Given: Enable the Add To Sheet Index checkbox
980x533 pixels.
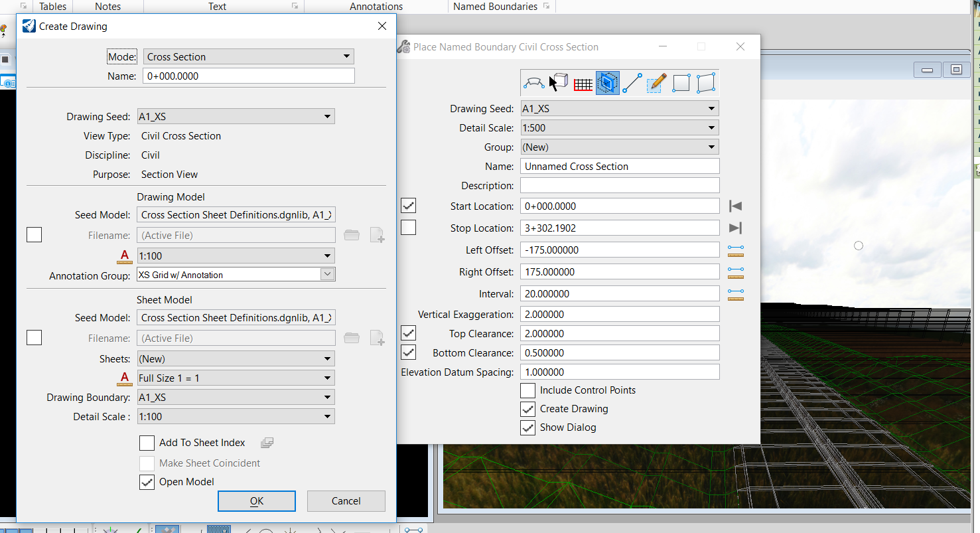Looking at the screenshot, I should click(147, 443).
